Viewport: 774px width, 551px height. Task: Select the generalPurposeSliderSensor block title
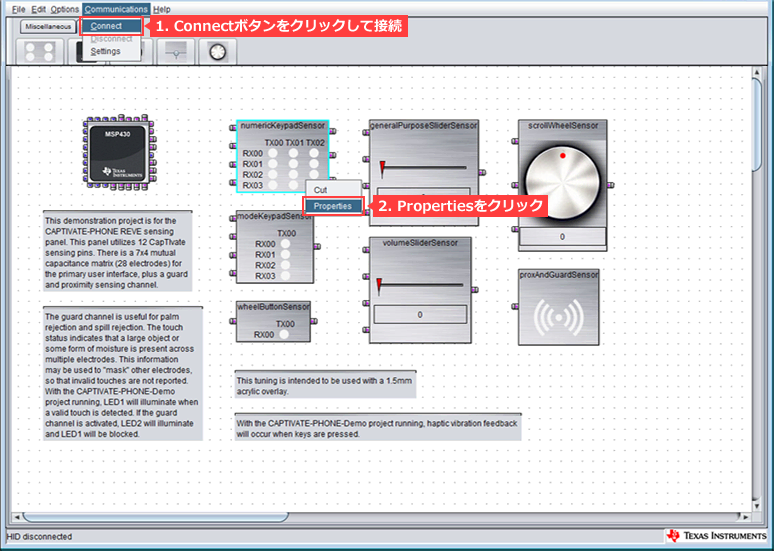[x=424, y=126]
